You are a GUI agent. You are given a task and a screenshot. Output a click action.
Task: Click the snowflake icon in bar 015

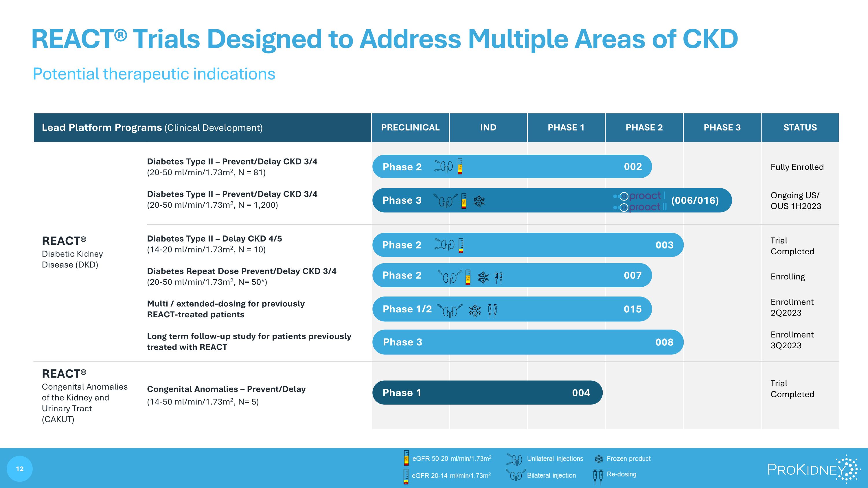475,311
